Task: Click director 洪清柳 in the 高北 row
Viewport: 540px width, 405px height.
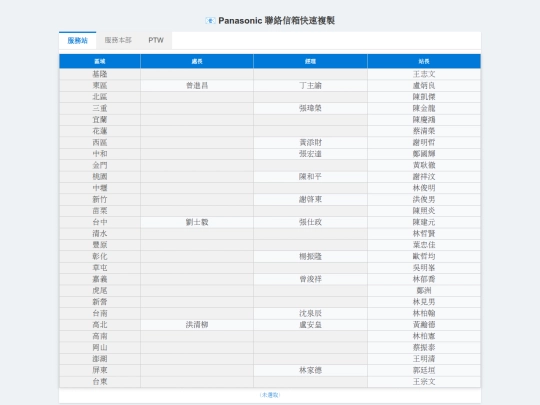Action: pyautogui.click(x=197, y=325)
